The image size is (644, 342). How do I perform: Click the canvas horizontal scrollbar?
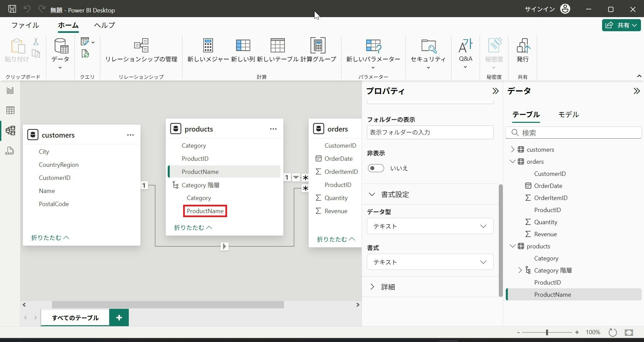point(168,305)
